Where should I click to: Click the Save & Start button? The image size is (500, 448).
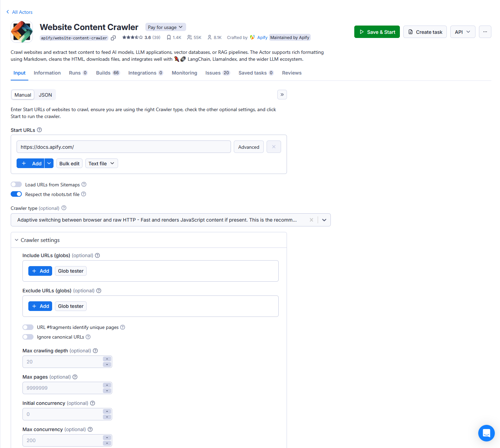[x=377, y=32]
